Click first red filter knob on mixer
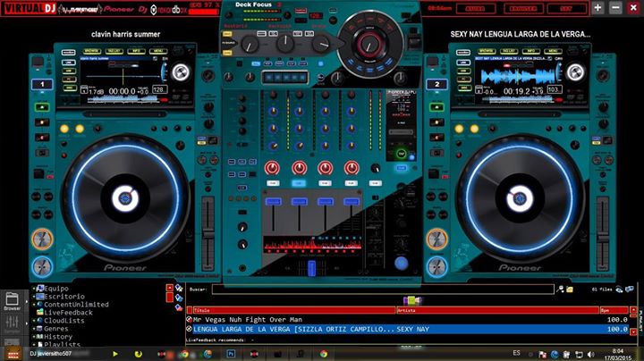Screen dimensions: 644x361 pos(272,168)
